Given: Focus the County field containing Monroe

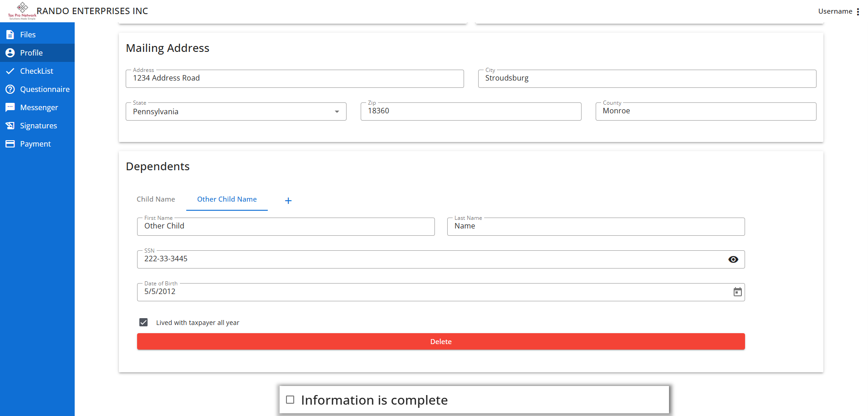Looking at the screenshot, I should pos(706,112).
